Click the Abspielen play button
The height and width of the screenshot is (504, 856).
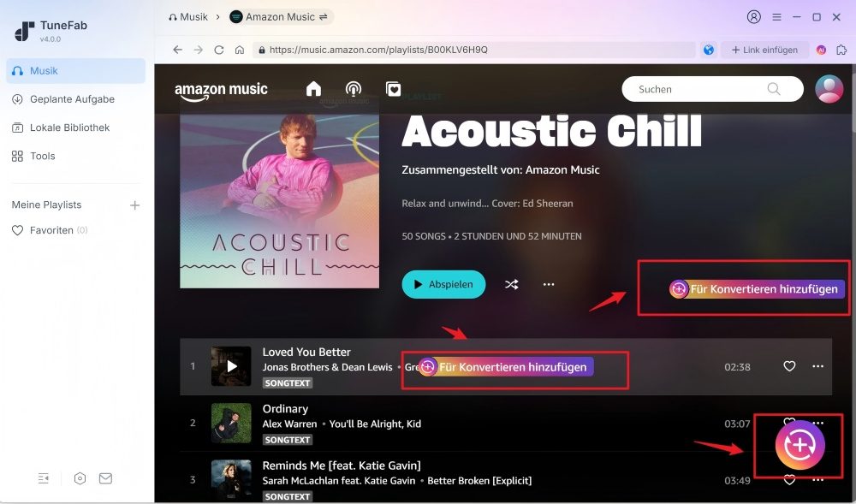443,284
